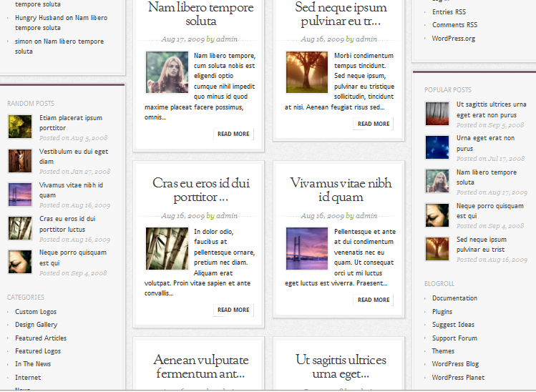Click face thumbnail in Popular Posts sidebar

437,215
